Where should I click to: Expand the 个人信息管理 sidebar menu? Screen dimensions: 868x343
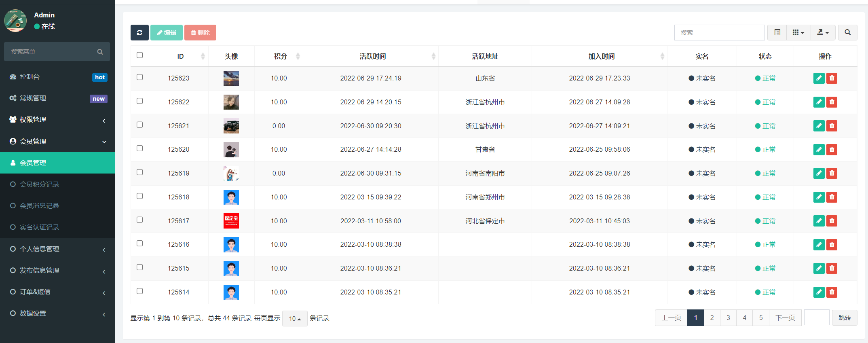click(x=57, y=249)
